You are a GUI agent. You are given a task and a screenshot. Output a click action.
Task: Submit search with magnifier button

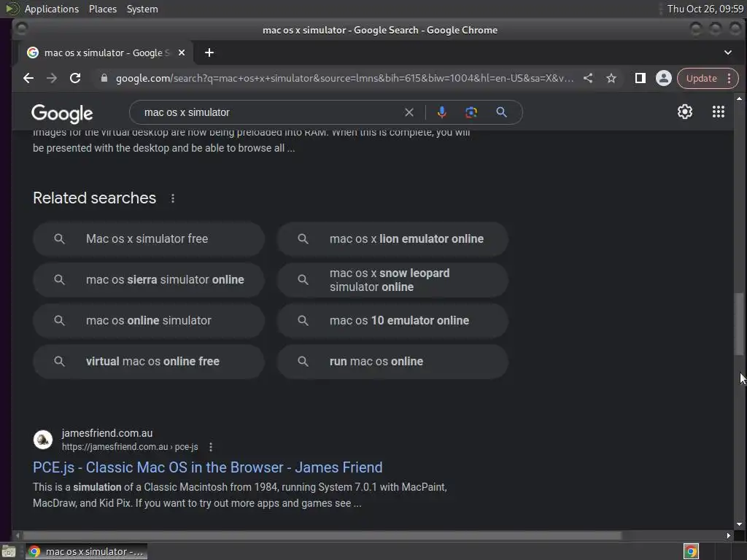point(501,112)
